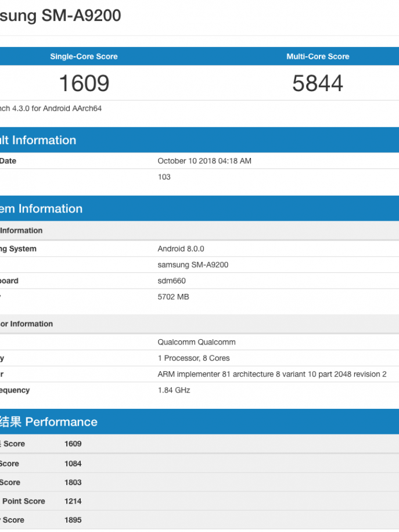Click the Geekbench 4.3.0 for Android AArch64 text

[x=51, y=109]
